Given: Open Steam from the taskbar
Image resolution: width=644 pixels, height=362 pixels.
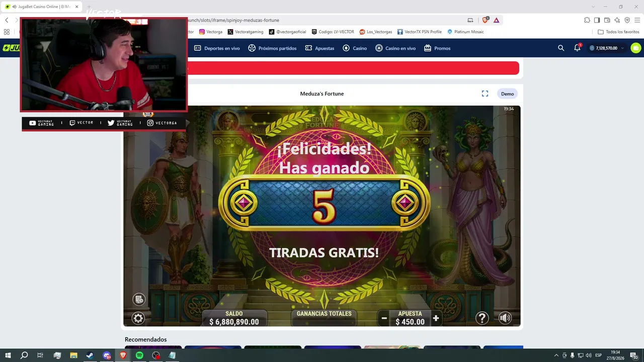Looking at the screenshot, I should pyautogui.click(x=90, y=355).
